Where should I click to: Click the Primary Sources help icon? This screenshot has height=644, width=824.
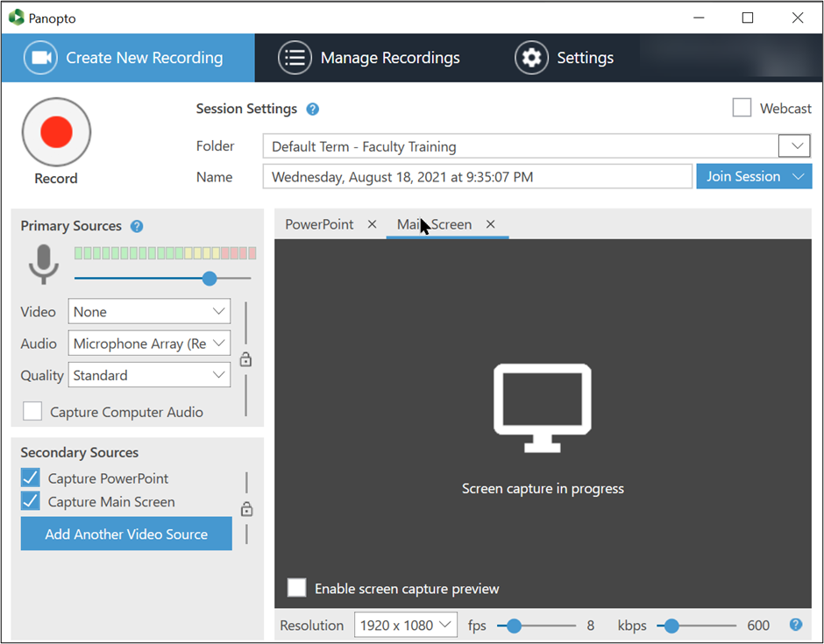138,226
